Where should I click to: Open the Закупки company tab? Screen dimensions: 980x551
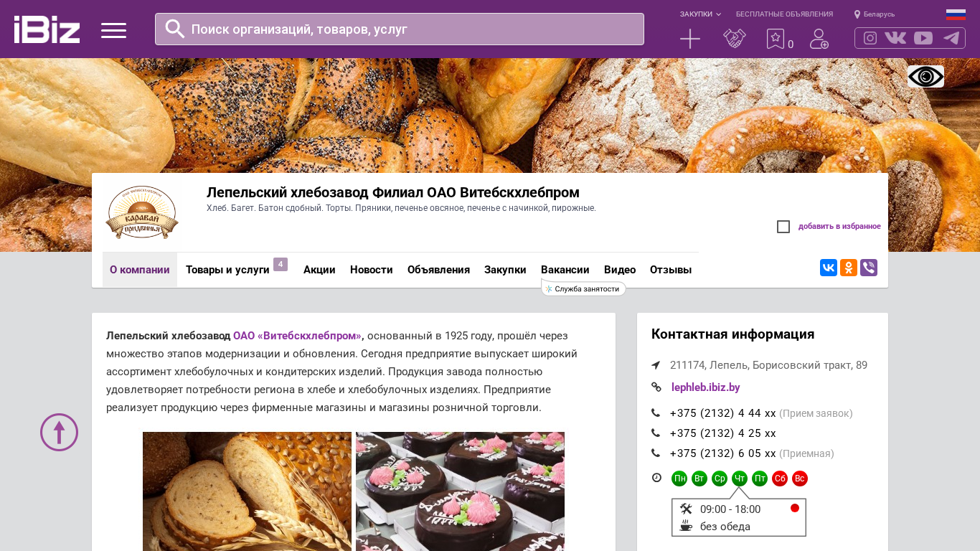pos(505,270)
